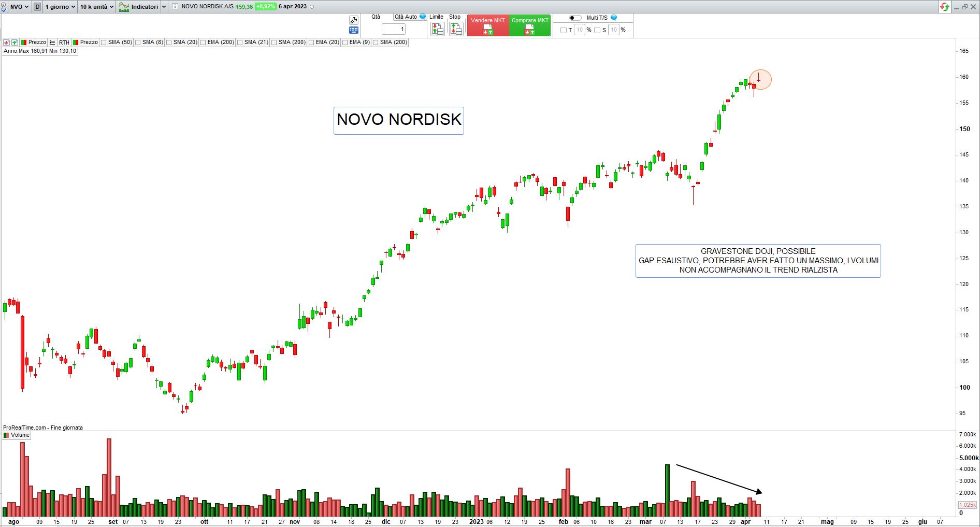Click the RTH session button
Screen dimensions: 980x527
tap(64, 42)
